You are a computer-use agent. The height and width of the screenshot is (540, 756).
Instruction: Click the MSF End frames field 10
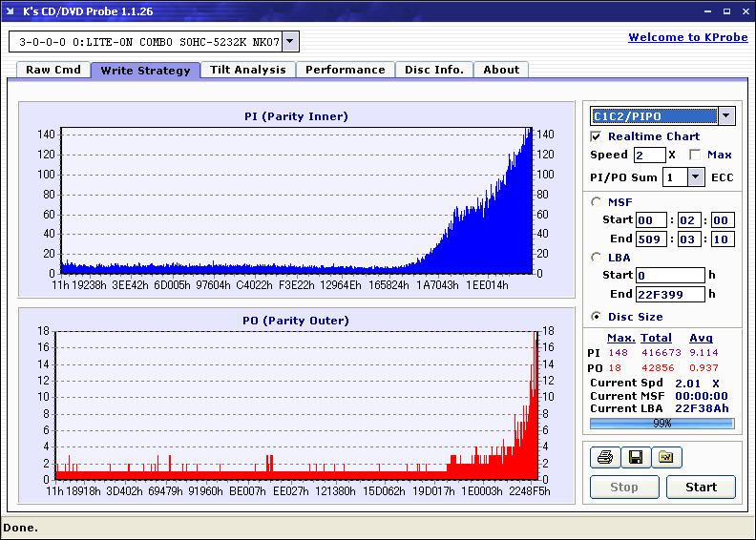pyautogui.click(x=723, y=239)
